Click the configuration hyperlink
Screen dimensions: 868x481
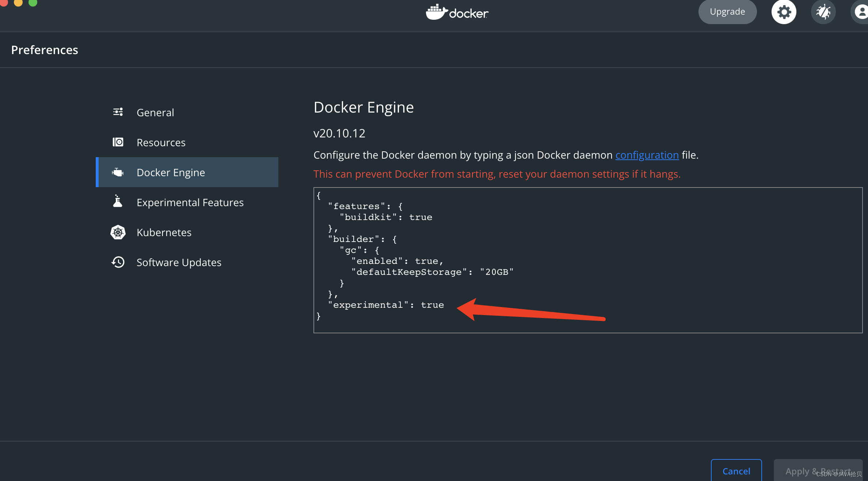click(647, 155)
